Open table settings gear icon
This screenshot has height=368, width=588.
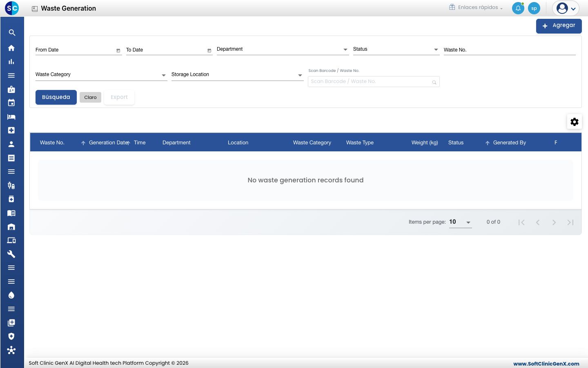575,122
